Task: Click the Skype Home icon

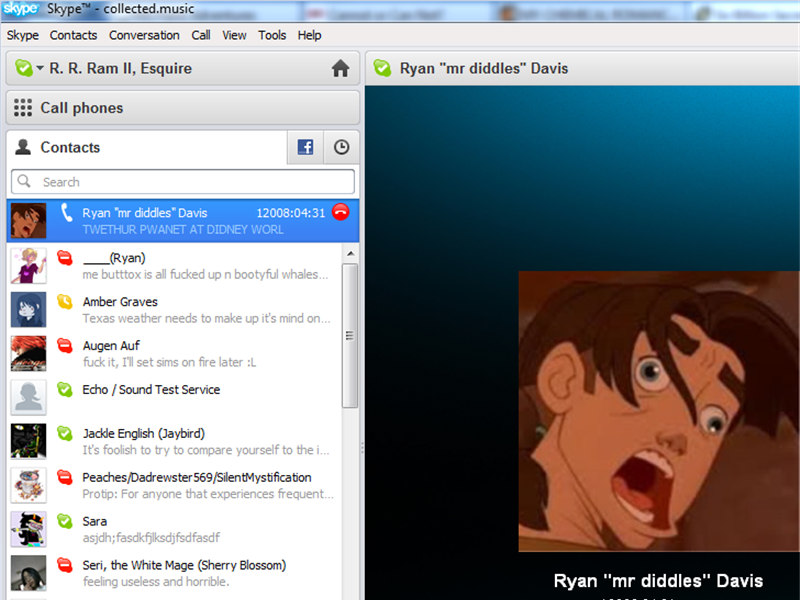Action: (340, 68)
